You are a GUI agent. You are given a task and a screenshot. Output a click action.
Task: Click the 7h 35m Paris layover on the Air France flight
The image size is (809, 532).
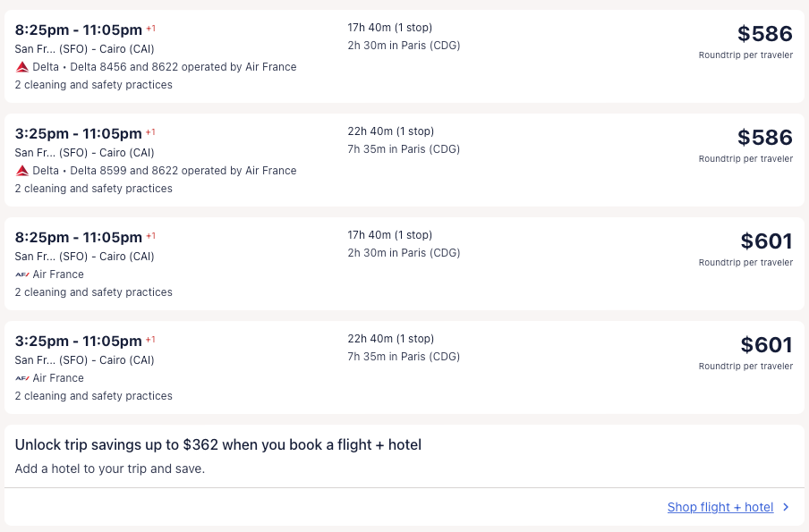click(404, 357)
